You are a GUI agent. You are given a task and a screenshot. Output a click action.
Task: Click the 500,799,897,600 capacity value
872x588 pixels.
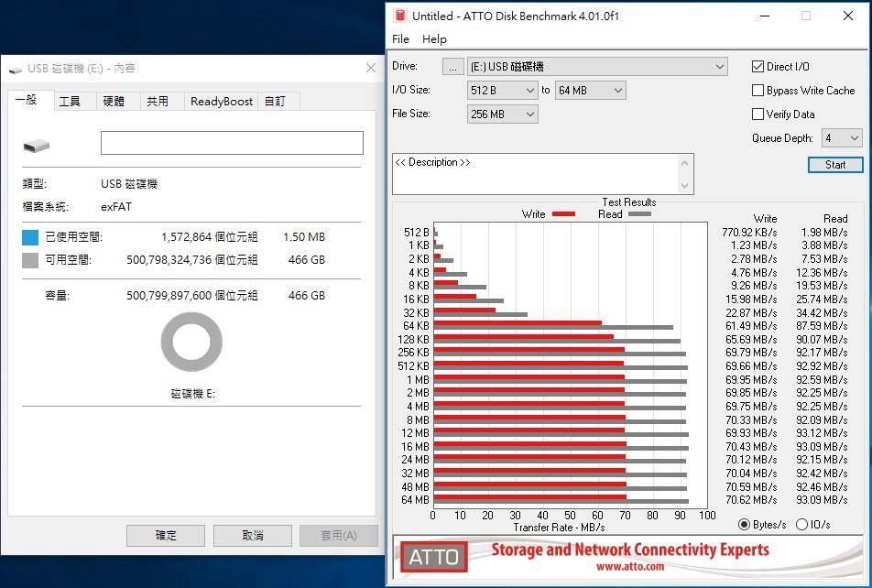click(169, 296)
